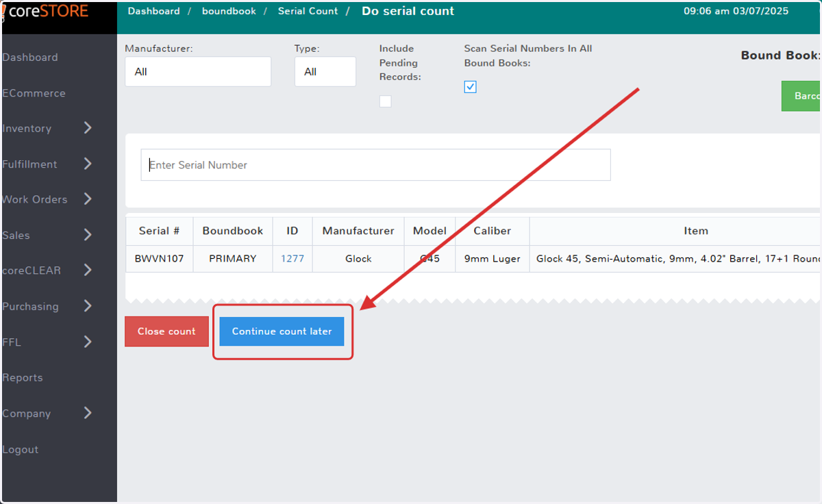
Task: Open Reports in the sidebar
Action: (x=23, y=378)
